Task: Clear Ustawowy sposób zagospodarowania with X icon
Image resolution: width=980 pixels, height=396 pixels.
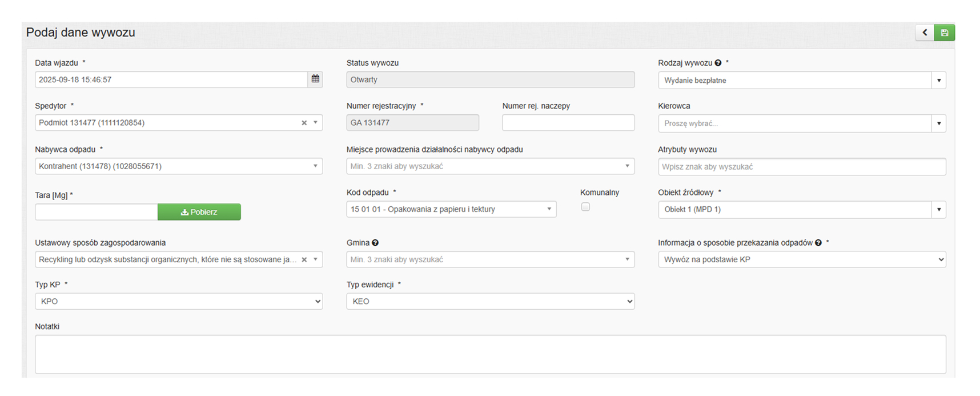Action: (304, 259)
